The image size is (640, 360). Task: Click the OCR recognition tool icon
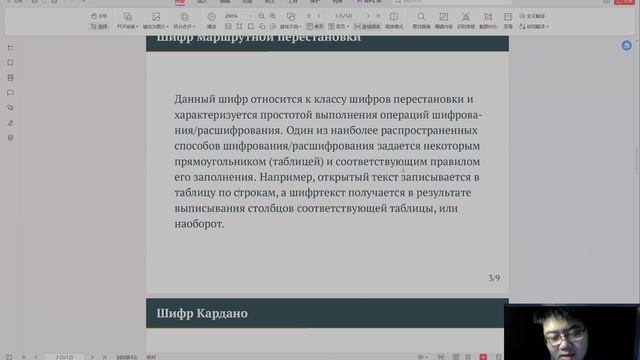pos(466,17)
